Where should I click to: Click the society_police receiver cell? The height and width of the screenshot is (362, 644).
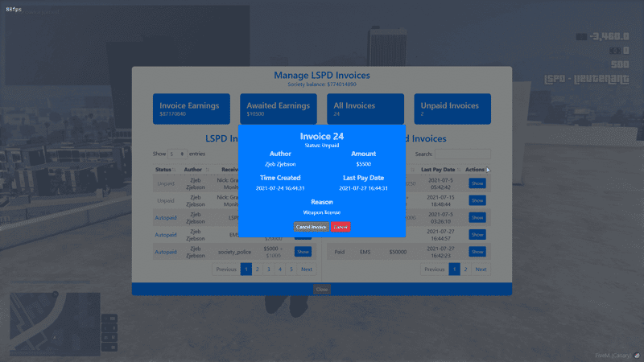pos(234,252)
